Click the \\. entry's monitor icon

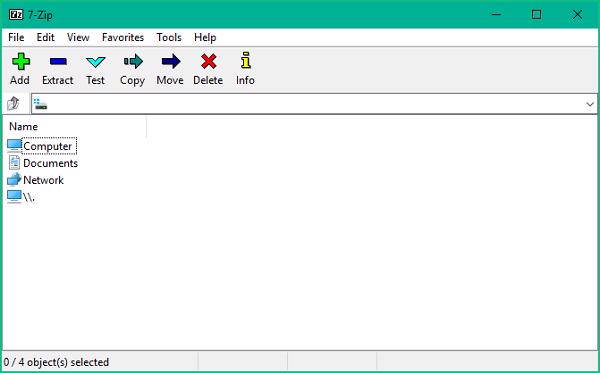(x=15, y=197)
